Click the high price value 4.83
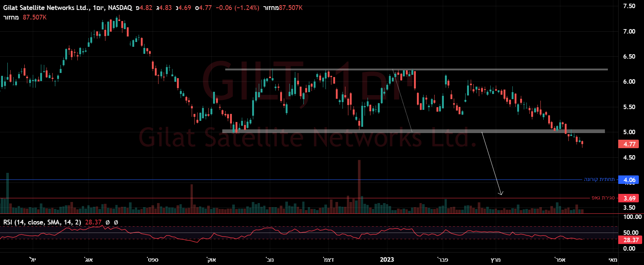This screenshot has width=644, height=265. tap(166, 8)
